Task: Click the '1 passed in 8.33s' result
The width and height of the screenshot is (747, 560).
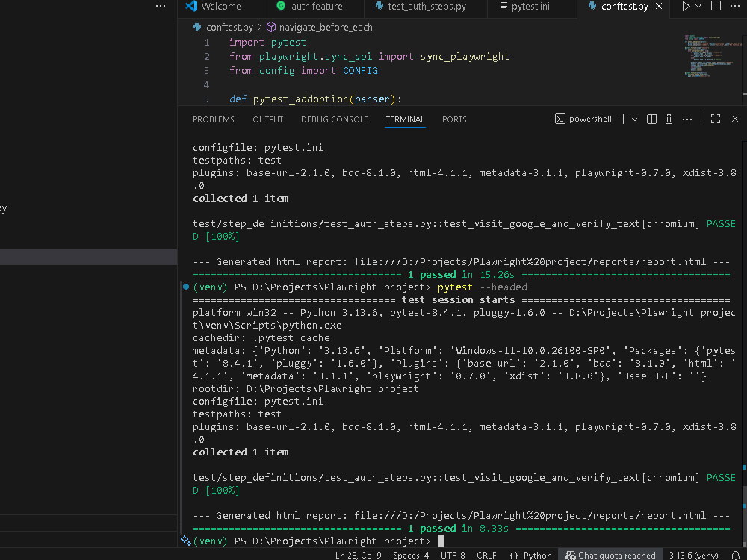Action: pyautogui.click(x=458, y=529)
